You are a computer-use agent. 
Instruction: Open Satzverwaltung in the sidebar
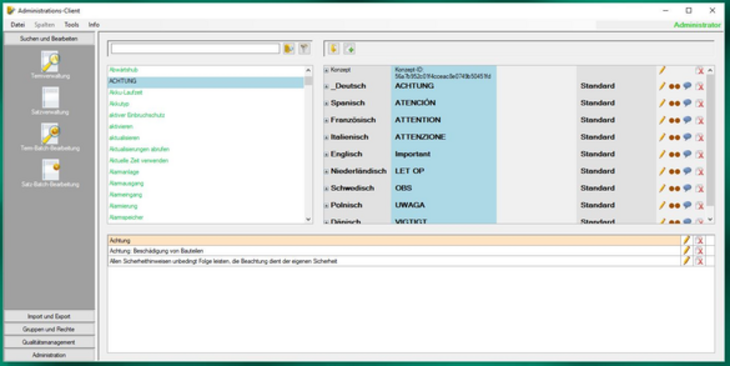pyautogui.click(x=50, y=101)
